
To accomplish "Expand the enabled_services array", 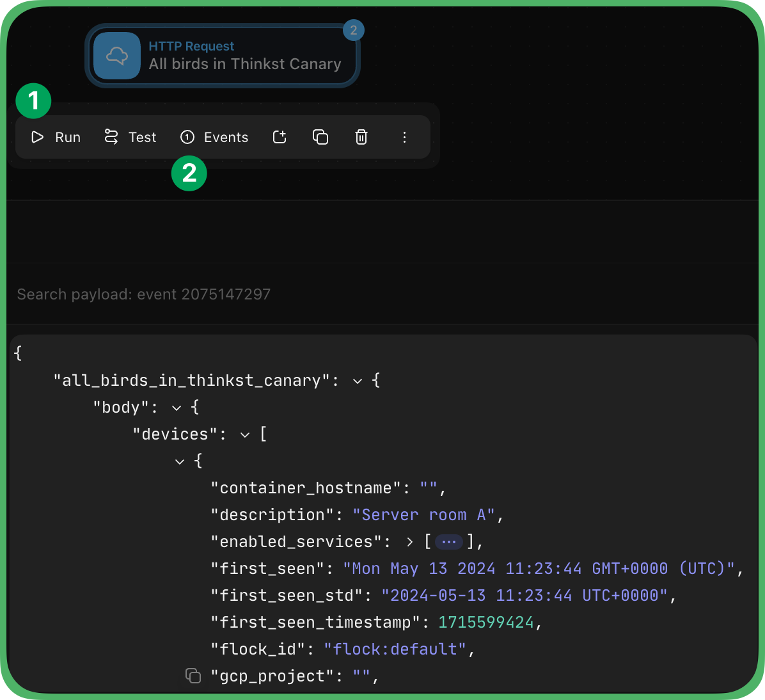I will coord(410,542).
